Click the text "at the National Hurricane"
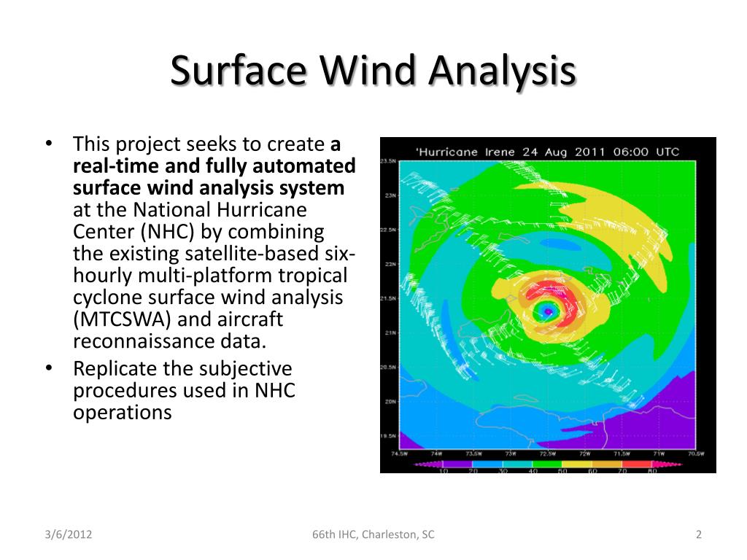The image size is (747, 560). (x=190, y=209)
